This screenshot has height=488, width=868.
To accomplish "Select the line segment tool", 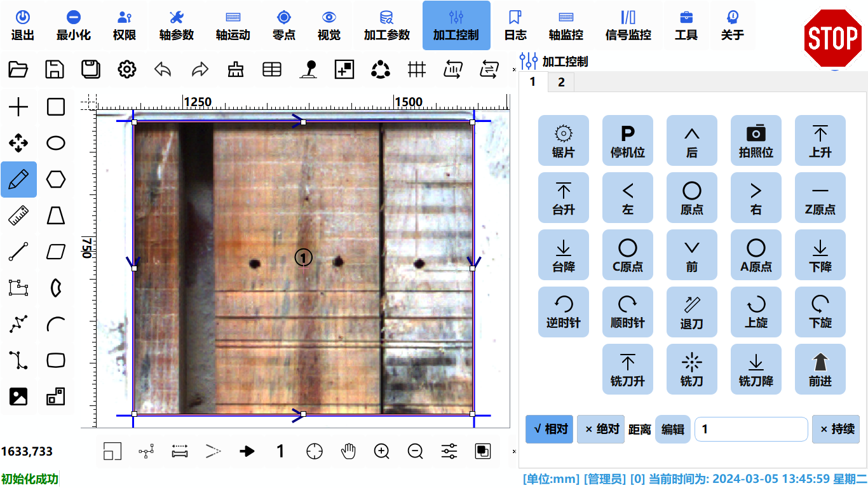I will [18, 252].
